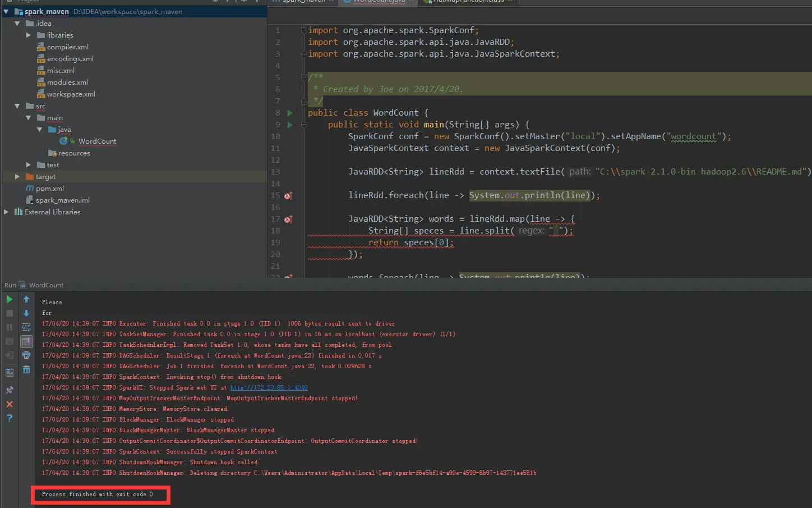Click the 'Created by Joe on 2017/4/20' comment

(393, 89)
